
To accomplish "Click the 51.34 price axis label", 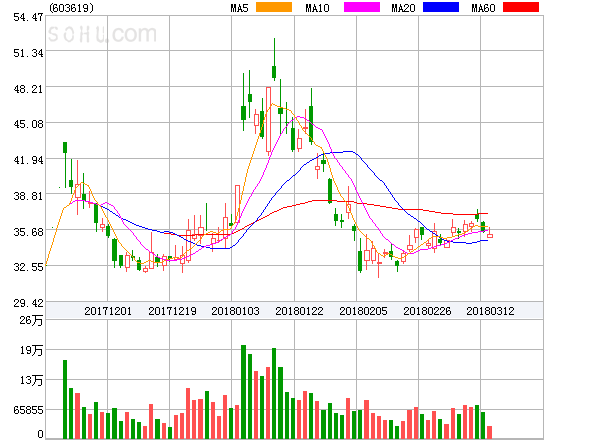I will 28,53.
